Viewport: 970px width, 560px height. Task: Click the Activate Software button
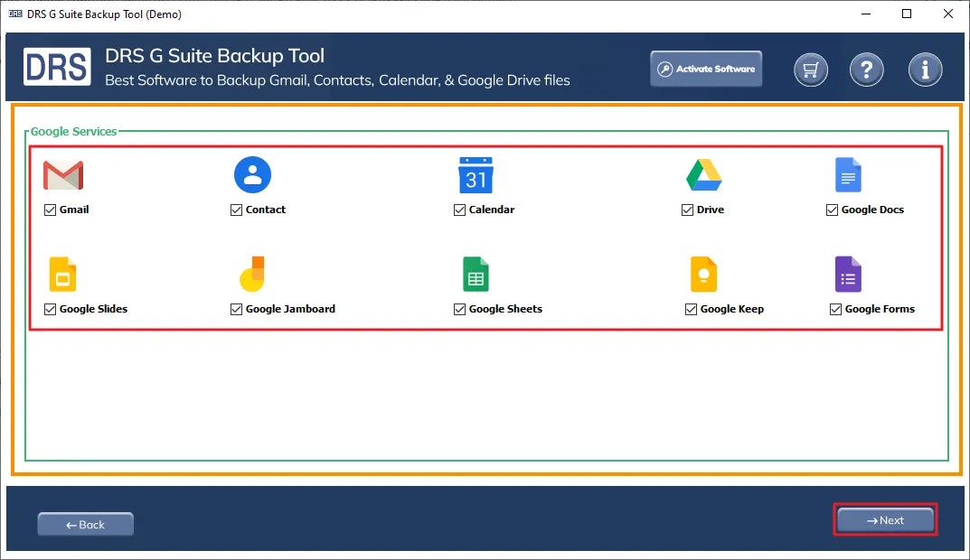(706, 69)
